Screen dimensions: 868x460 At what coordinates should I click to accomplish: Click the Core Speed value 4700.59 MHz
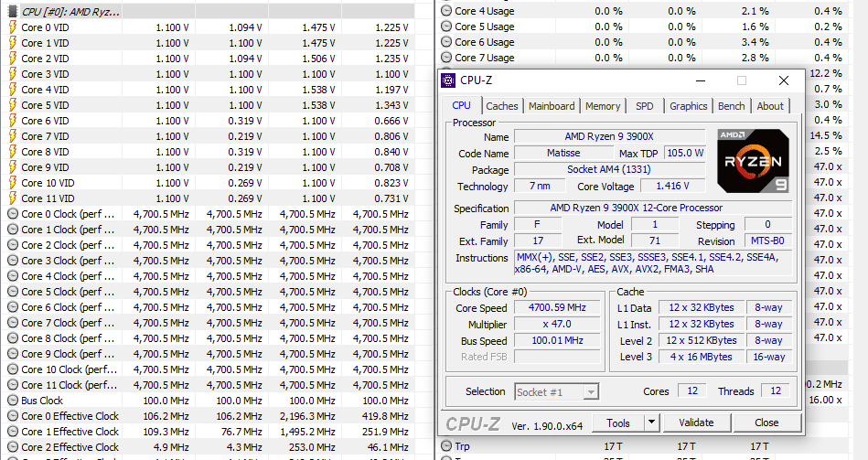(557, 308)
